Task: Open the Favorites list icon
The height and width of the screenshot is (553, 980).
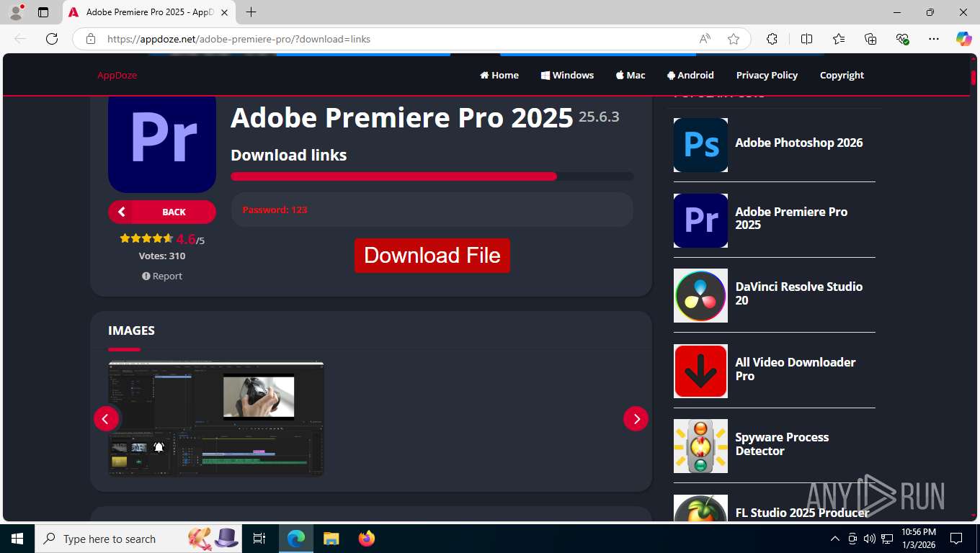Action: click(839, 39)
